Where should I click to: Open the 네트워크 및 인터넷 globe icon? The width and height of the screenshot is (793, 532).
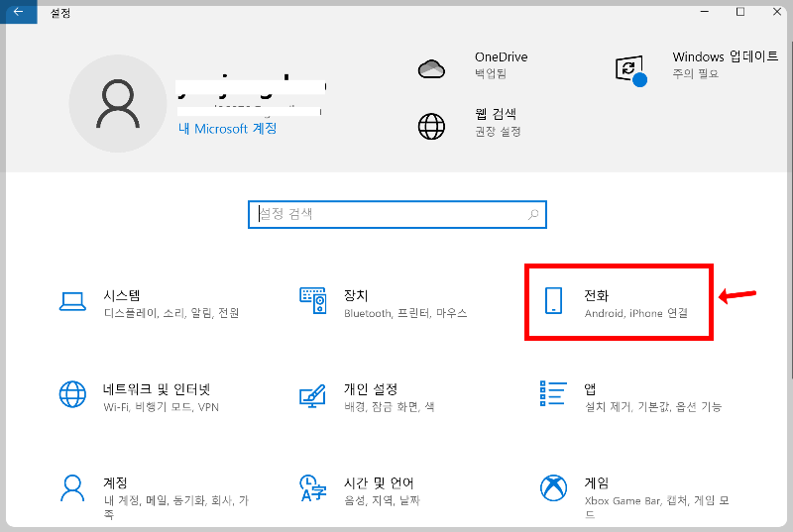(72, 394)
